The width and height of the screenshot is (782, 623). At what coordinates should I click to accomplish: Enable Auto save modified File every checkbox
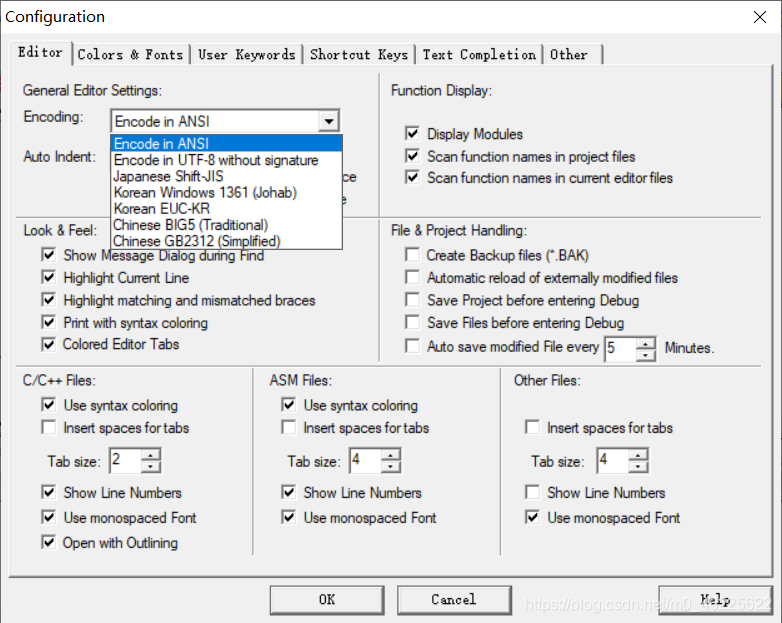[412, 346]
